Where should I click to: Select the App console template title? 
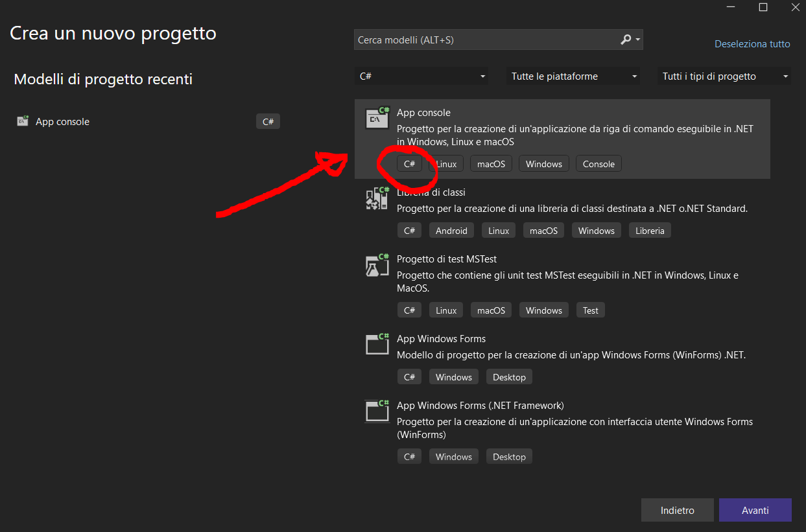tap(423, 113)
